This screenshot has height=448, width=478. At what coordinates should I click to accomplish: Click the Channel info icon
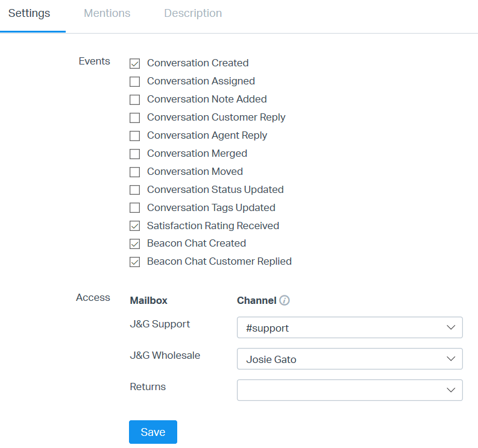tap(285, 300)
